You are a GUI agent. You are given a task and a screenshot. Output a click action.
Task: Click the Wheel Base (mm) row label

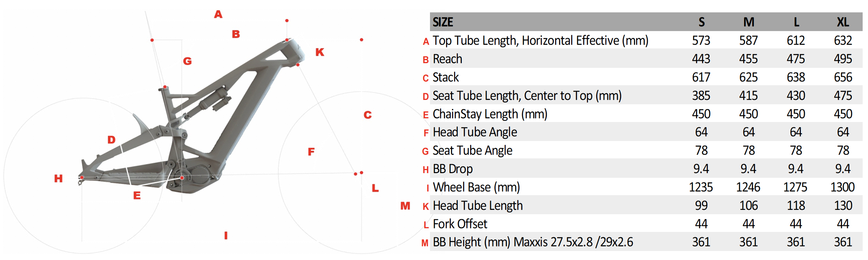tap(476, 187)
